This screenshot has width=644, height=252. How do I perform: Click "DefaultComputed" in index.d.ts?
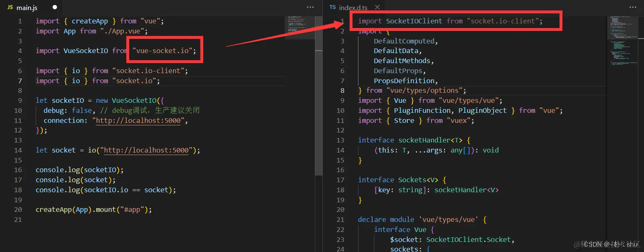[404, 41]
